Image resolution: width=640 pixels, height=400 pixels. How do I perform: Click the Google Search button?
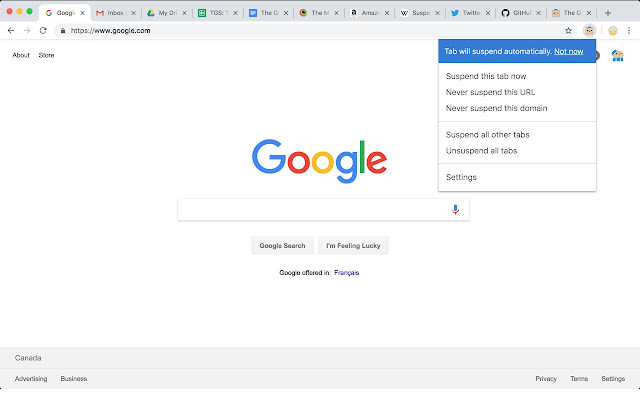coord(282,246)
